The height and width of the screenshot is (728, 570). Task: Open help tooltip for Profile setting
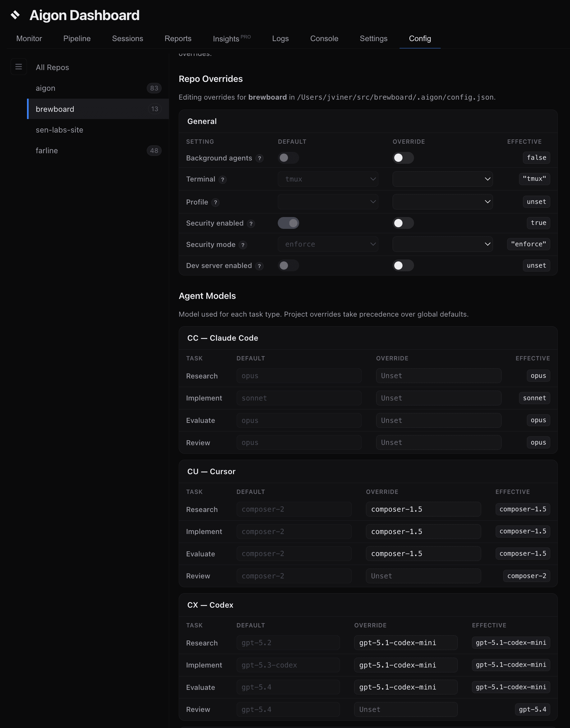pos(216,202)
